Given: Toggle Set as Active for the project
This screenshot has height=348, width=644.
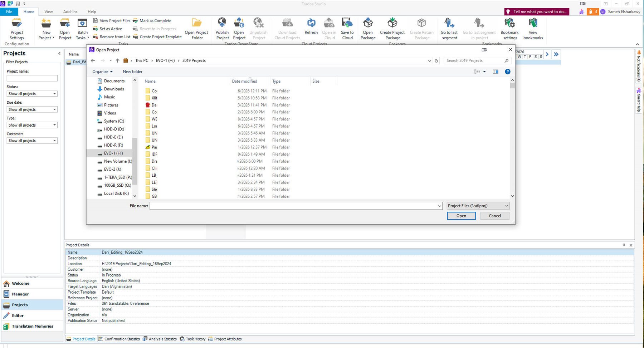Looking at the screenshot, I should 108,29.
